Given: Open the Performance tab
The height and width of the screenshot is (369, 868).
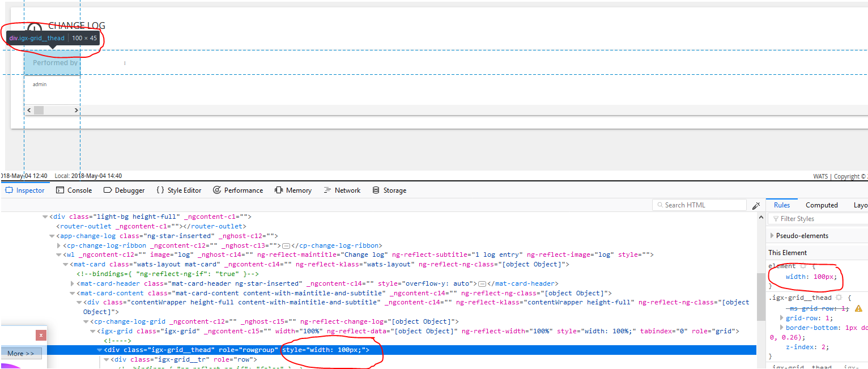Looking at the screenshot, I should click(x=238, y=190).
